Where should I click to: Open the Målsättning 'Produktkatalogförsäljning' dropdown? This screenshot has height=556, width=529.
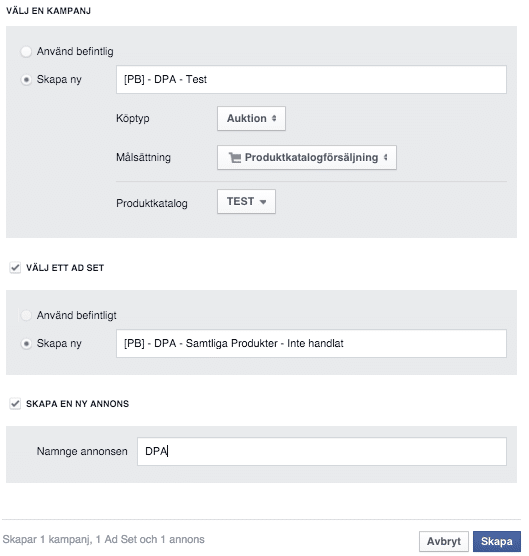click(307, 157)
